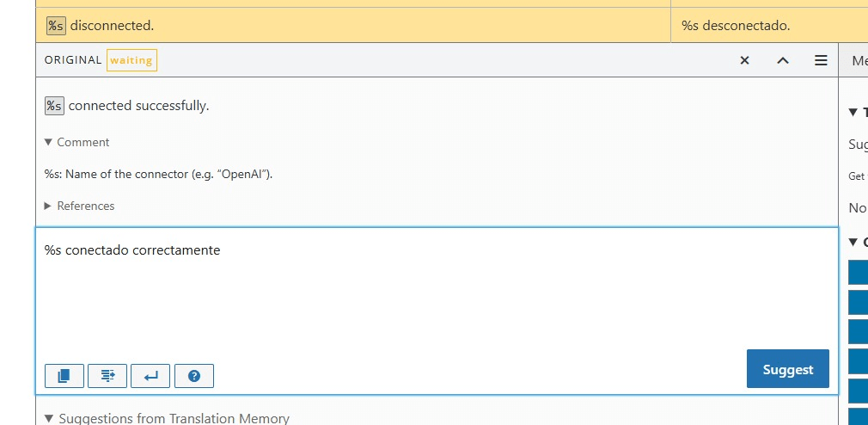868x425 pixels.
Task: Collapse the Comment section
Action: click(77, 142)
